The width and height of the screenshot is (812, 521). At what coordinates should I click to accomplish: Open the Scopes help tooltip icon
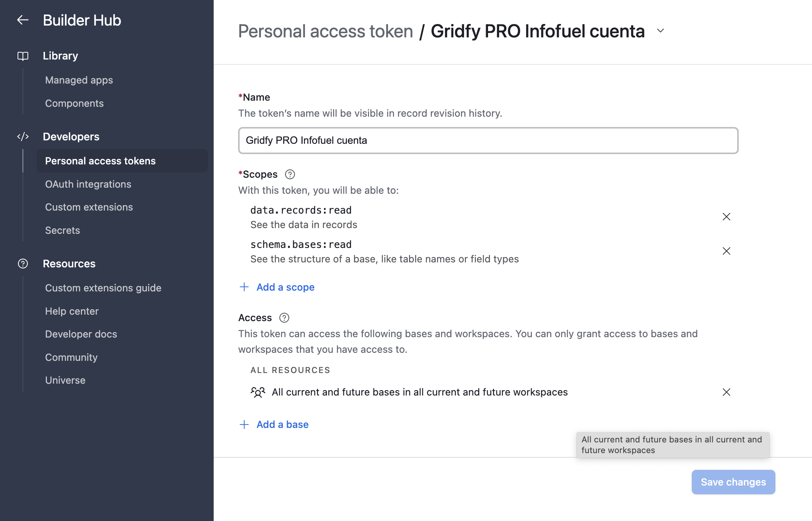290,174
